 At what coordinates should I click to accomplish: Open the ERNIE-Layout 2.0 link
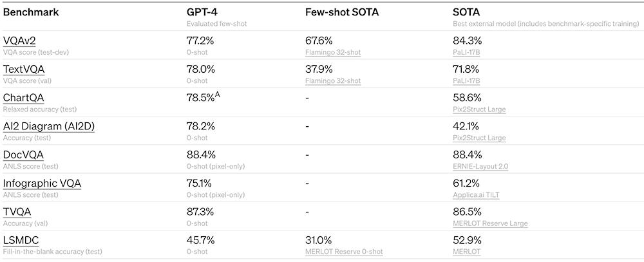[480, 166]
